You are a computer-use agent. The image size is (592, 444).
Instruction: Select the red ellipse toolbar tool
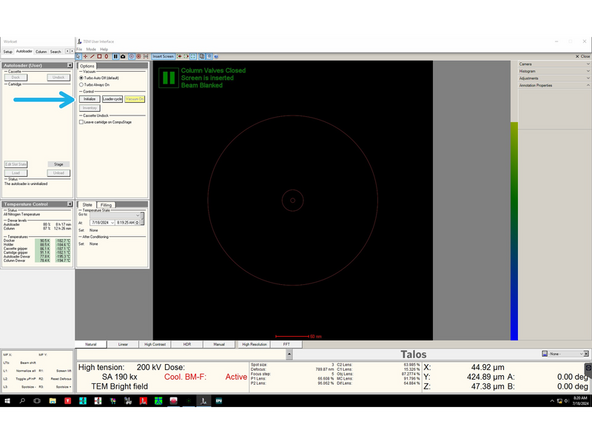106,57
